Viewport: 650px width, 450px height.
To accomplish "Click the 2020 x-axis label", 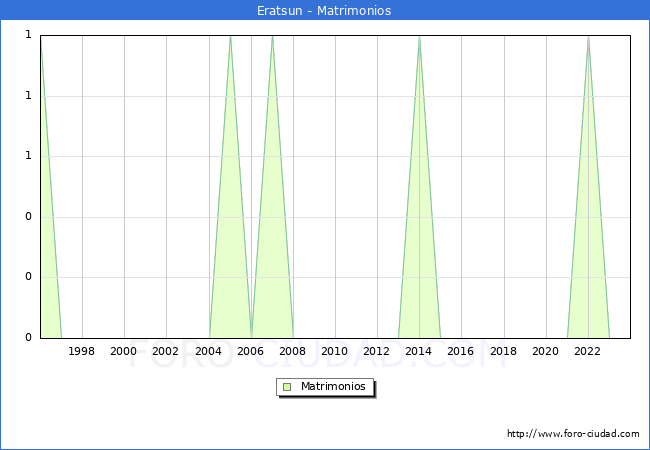I will (x=545, y=351).
